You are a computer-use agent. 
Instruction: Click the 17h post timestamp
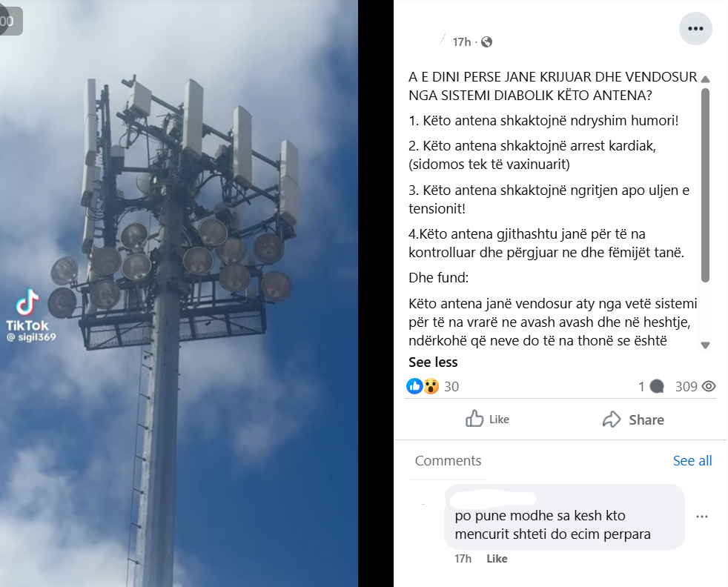point(462,42)
